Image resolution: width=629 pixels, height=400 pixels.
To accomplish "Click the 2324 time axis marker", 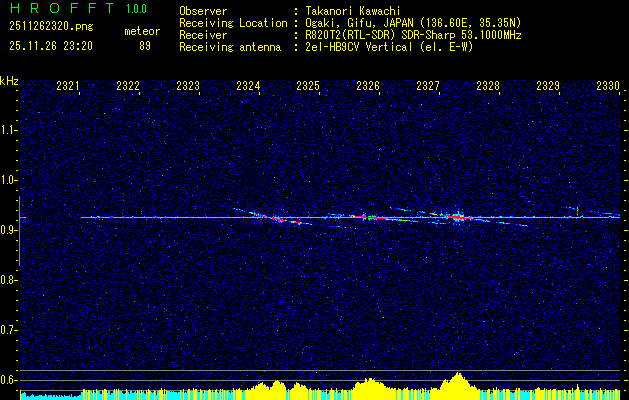I will click(248, 85).
